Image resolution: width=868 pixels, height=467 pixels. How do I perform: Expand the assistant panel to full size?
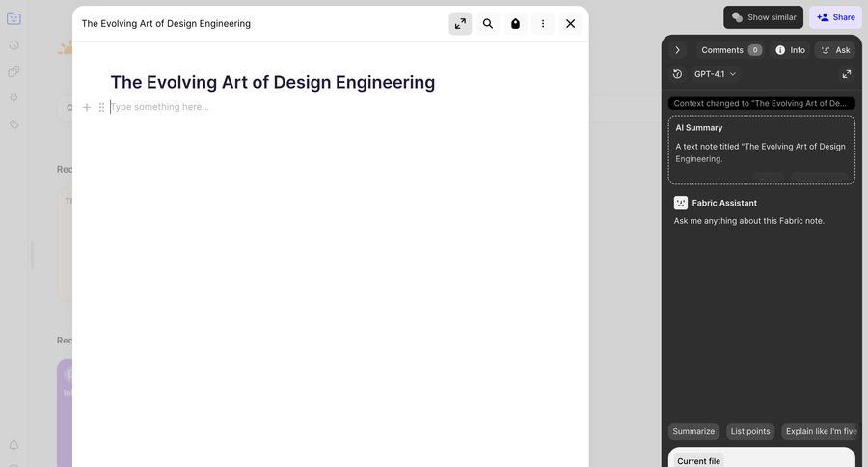[847, 74]
